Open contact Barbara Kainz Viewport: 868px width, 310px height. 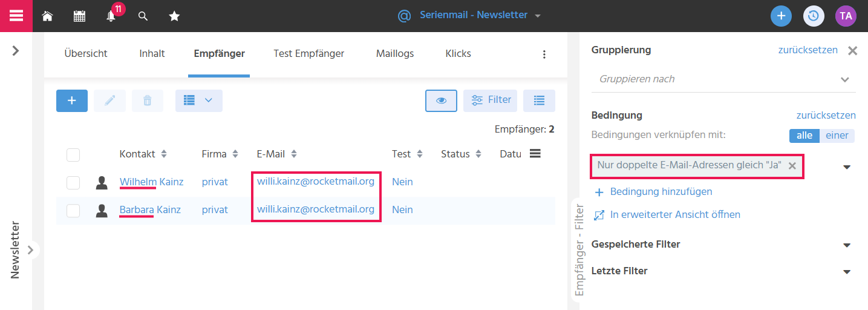click(x=151, y=209)
